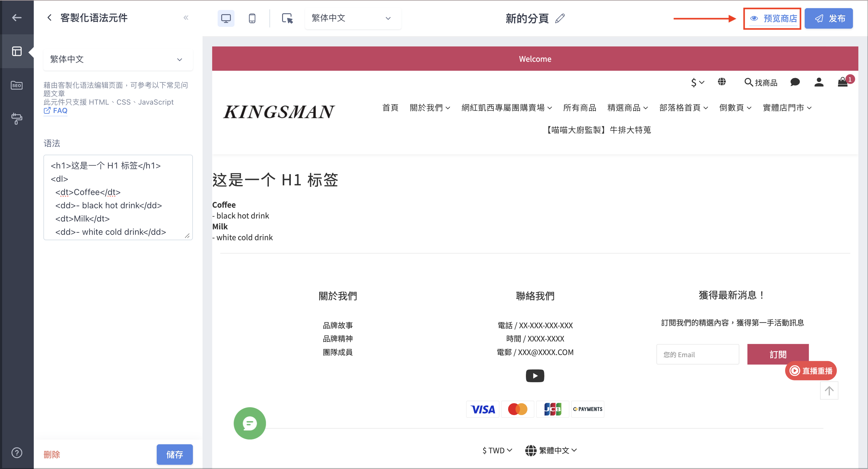This screenshot has width=868, height=469.
Task: Open the shopping cart icon
Action: (x=843, y=82)
